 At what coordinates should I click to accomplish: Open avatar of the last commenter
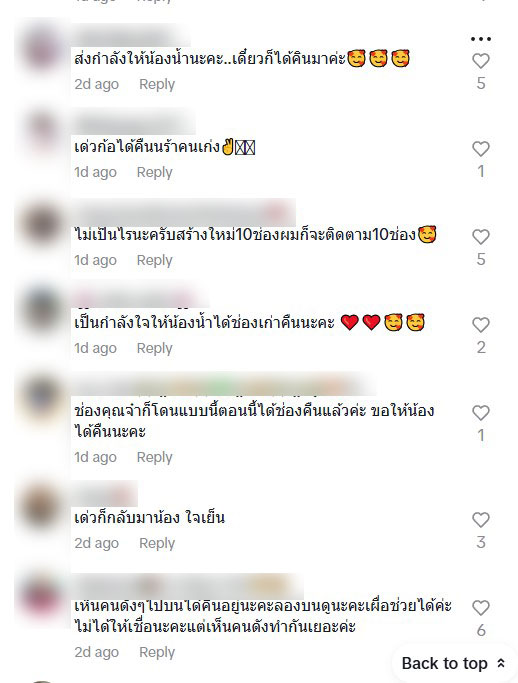click(42, 595)
